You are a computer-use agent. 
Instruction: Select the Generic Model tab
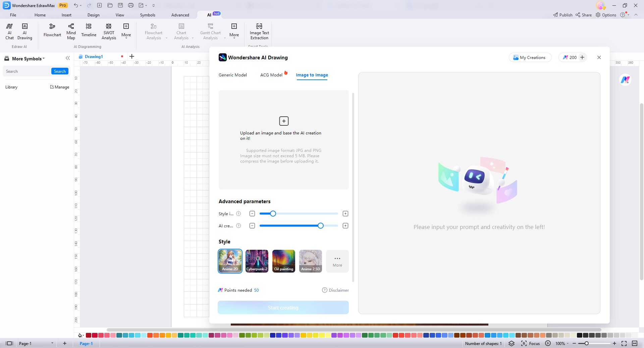(233, 75)
